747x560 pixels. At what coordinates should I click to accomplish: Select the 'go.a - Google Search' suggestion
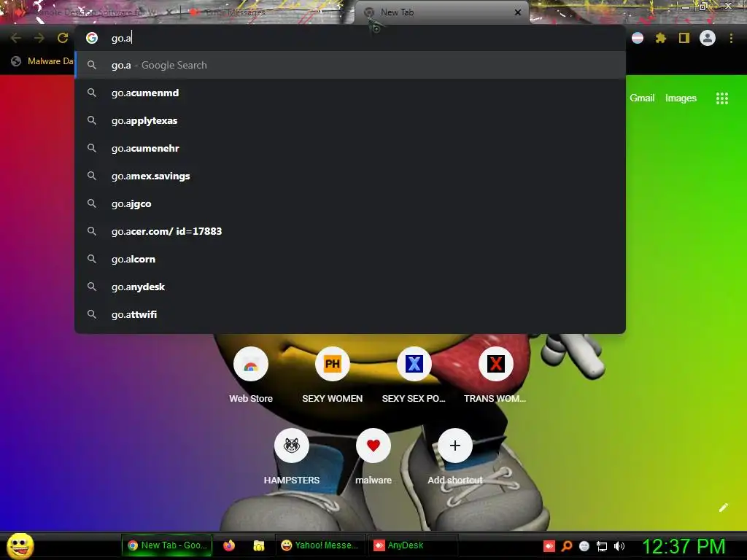pos(350,65)
